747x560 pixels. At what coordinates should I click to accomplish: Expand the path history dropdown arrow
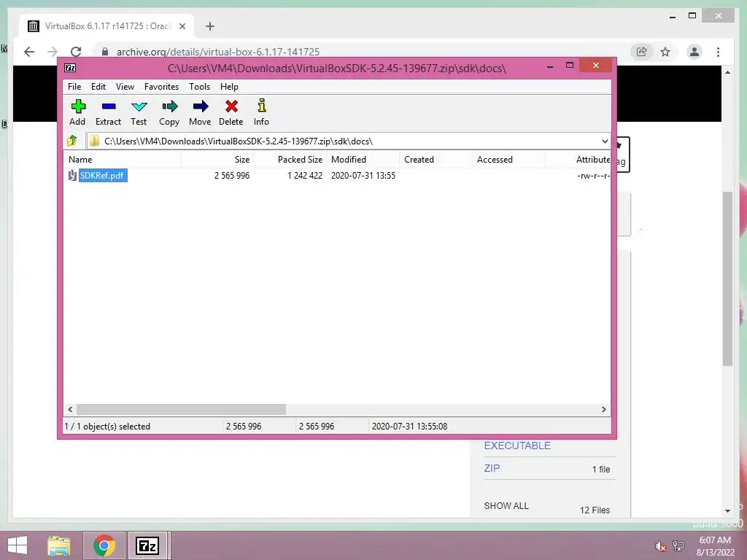point(605,141)
